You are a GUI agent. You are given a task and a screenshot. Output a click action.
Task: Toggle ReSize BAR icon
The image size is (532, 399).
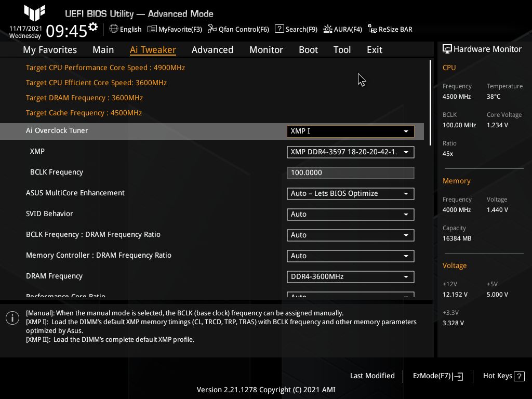tap(372, 29)
